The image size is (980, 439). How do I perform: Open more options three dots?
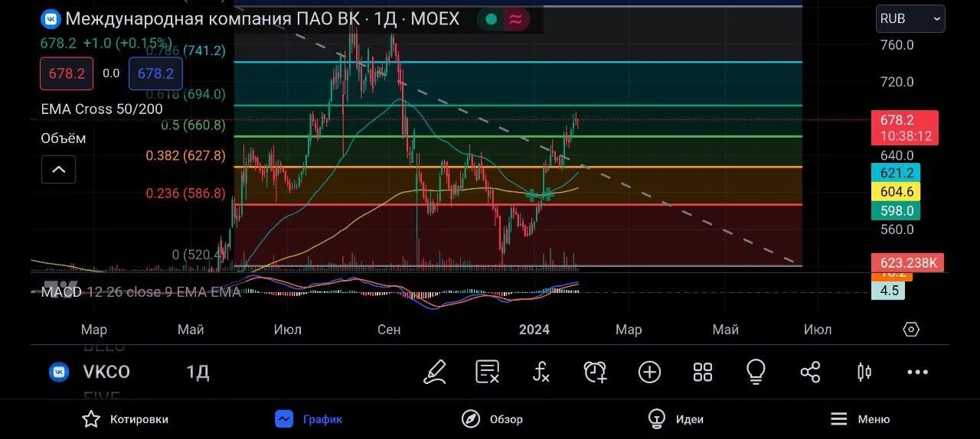(x=917, y=372)
